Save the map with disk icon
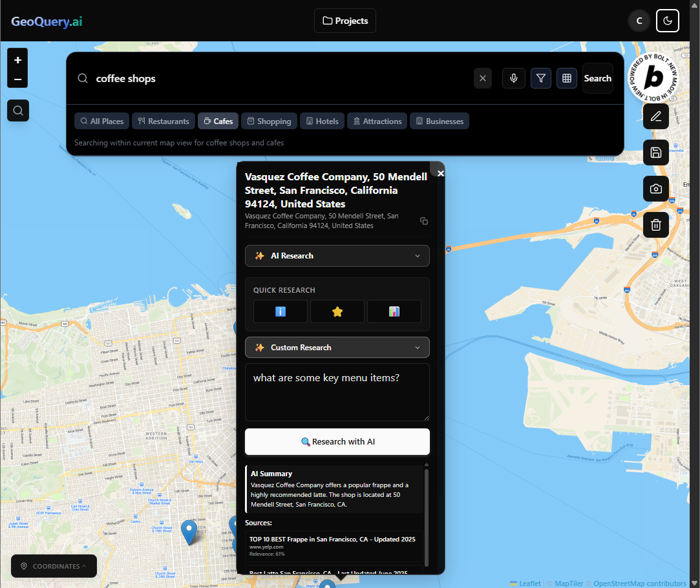This screenshot has height=588, width=700. 656,152
